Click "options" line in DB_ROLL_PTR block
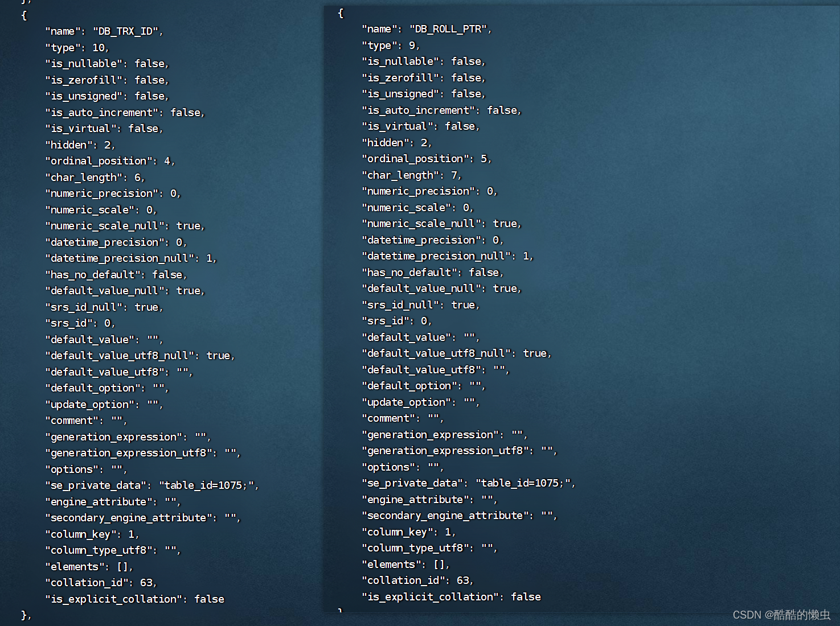 [403, 467]
